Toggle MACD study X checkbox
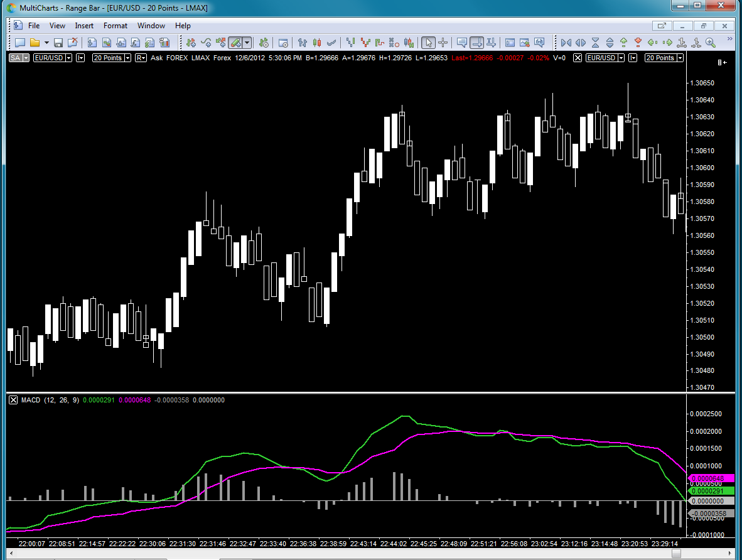This screenshot has width=742, height=560. click(x=13, y=400)
